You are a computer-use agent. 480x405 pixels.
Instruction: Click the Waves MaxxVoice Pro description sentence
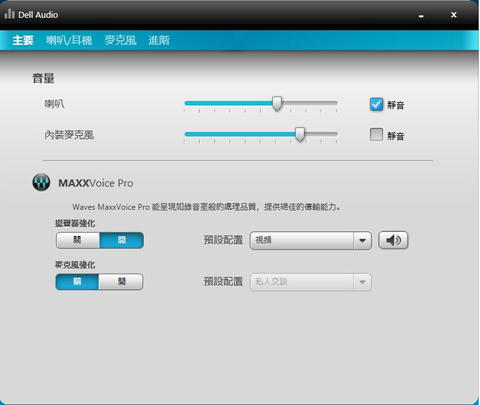206,207
